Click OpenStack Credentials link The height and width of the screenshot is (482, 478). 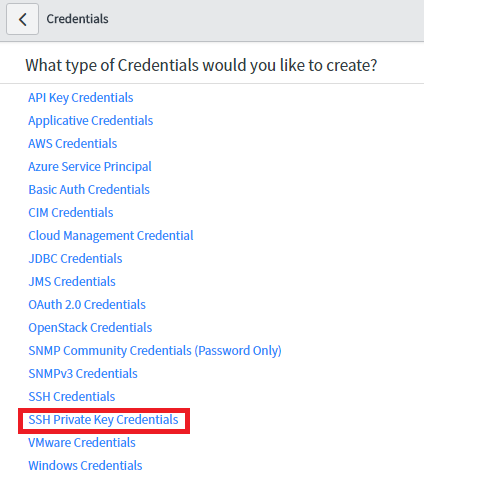[x=90, y=328]
